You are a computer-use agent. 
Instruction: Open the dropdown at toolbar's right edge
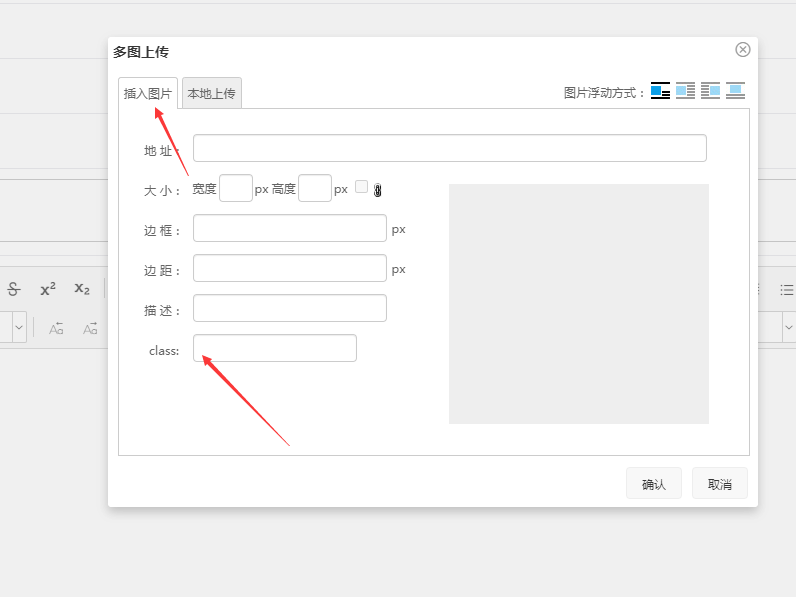pyautogui.click(x=788, y=327)
